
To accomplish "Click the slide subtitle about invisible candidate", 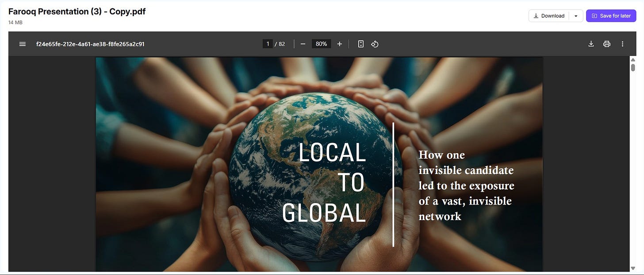I will [466, 186].
